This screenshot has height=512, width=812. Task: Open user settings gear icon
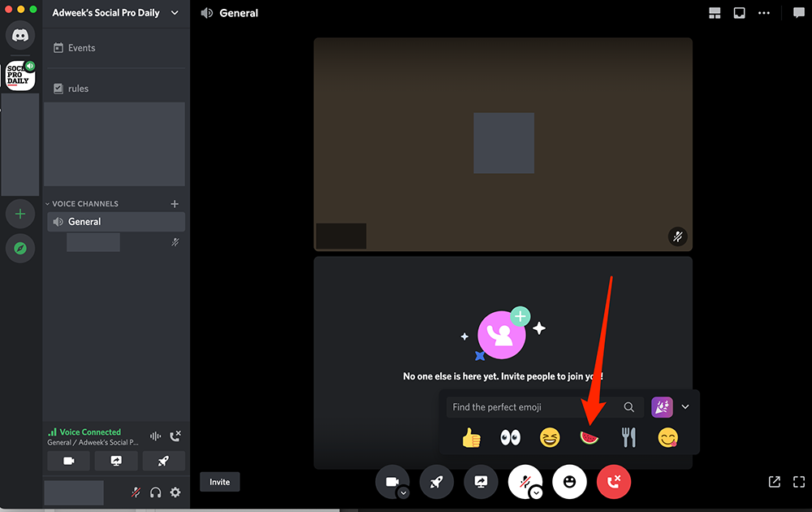click(x=175, y=492)
